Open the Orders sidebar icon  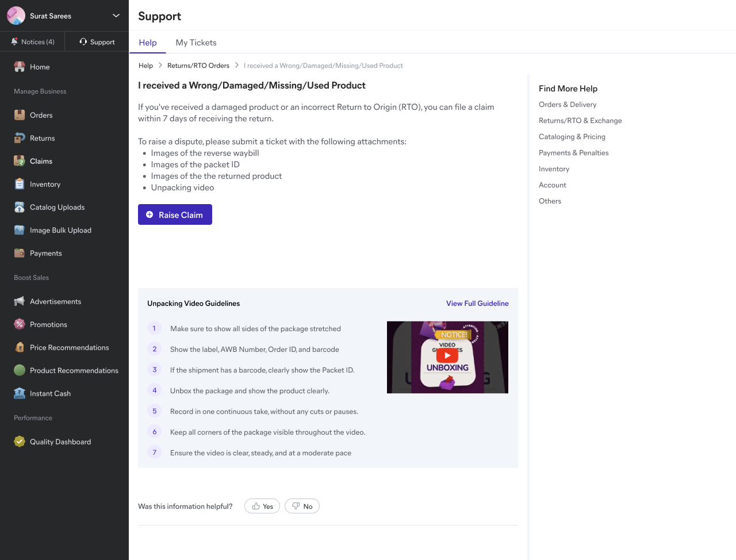point(20,115)
